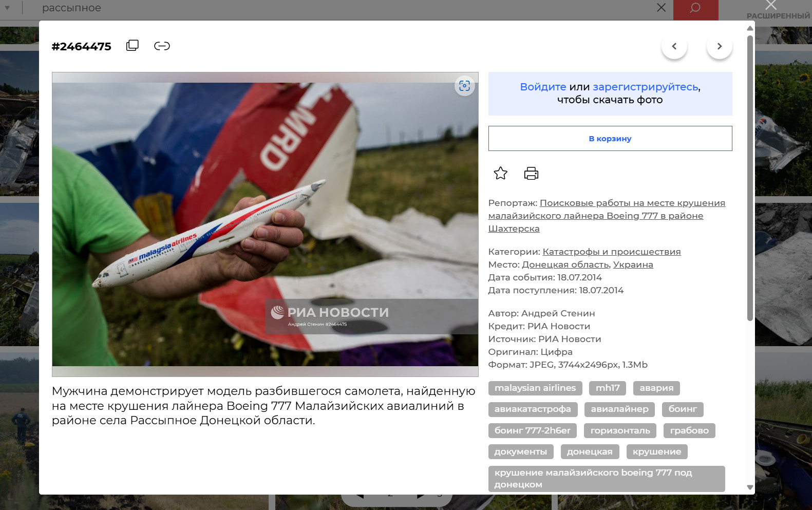Copy the photo ID #2464475 icon

[x=133, y=46]
